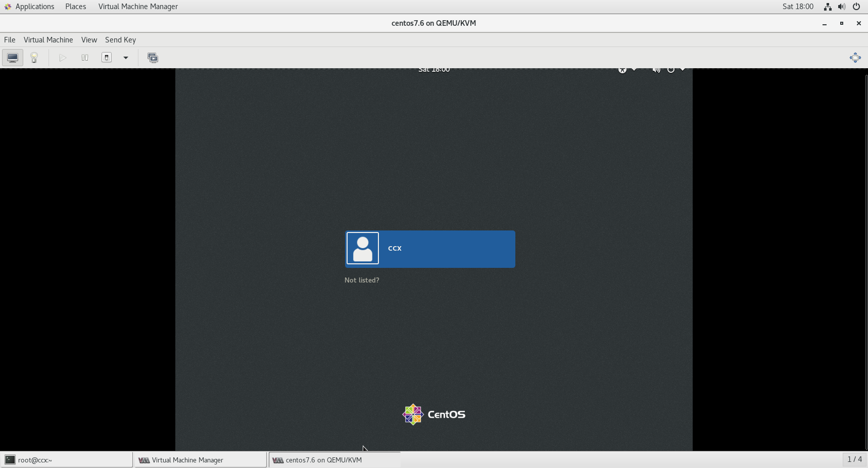Open guest volume indicator

656,70
